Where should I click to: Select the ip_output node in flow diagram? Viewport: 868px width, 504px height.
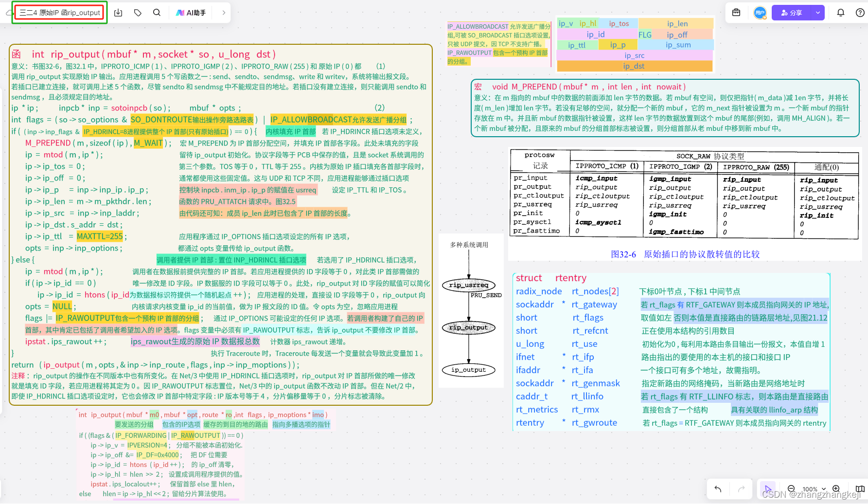[469, 370]
